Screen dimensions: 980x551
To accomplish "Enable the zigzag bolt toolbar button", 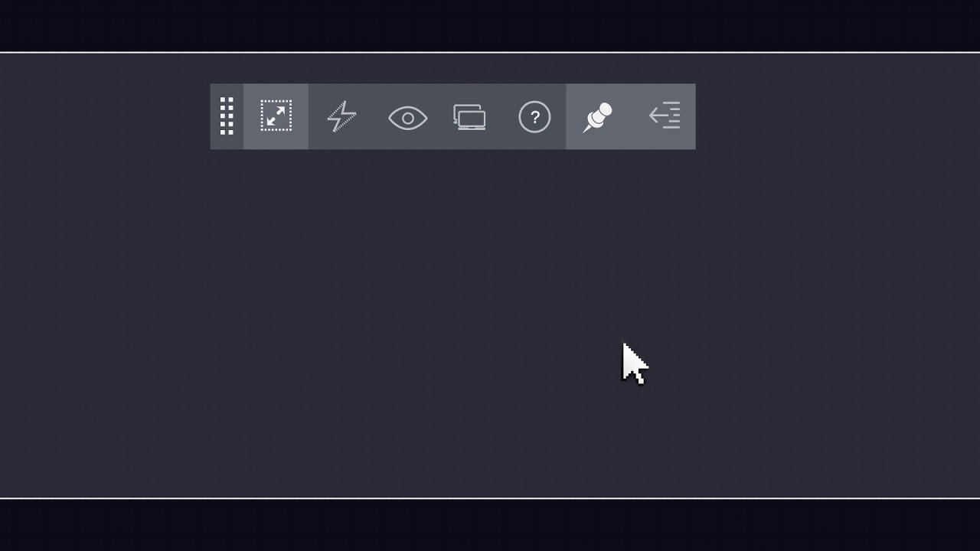I will [x=341, y=116].
